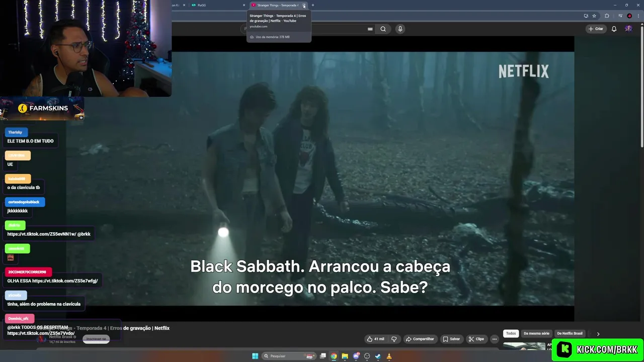Click the Dominic_ofc chat username
The width and height of the screenshot is (644, 362).
pos(19,319)
